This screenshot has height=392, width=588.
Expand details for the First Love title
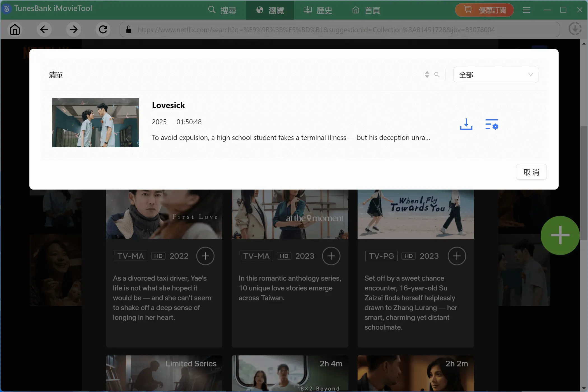(205, 256)
